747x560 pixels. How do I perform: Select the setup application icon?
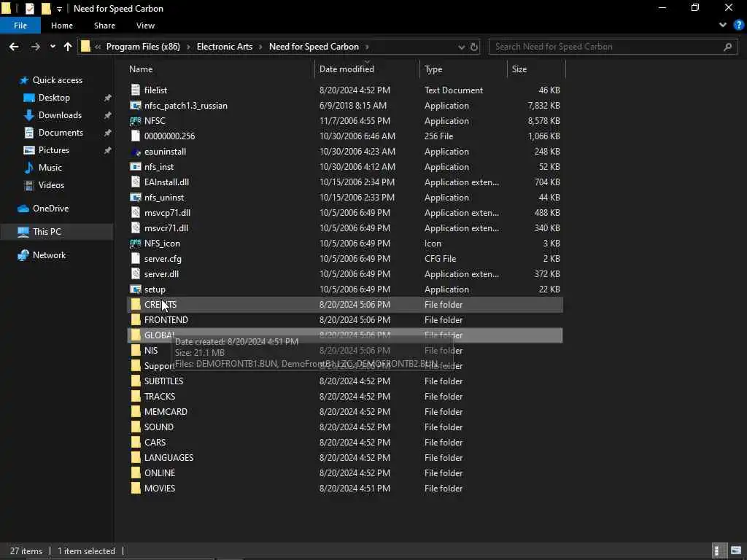tap(136, 289)
